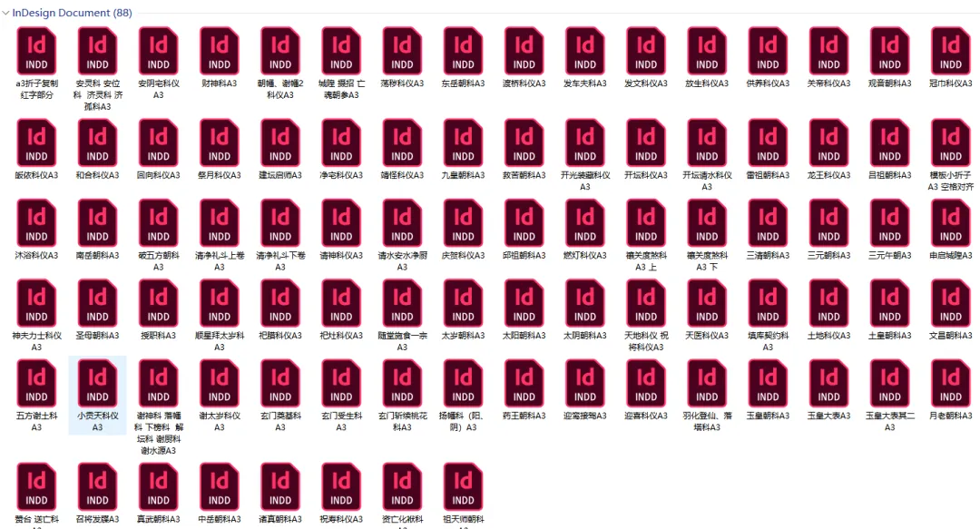This screenshot has height=529, width=980.
Task: Select the 庆贺科仪A3 INDD icon
Action: click(x=463, y=222)
